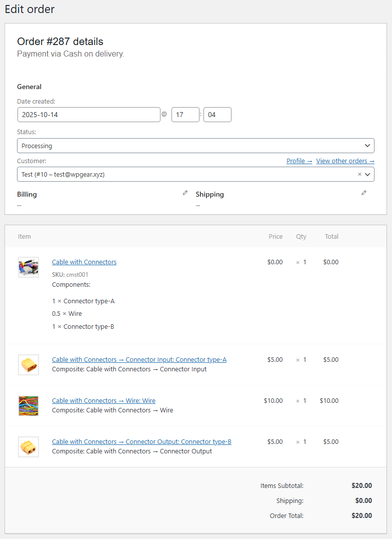Image resolution: width=392 pixels, height=539 pixels.
Task: Click the Connector type-B thumbnail image
Action: [x=28, y=447]
